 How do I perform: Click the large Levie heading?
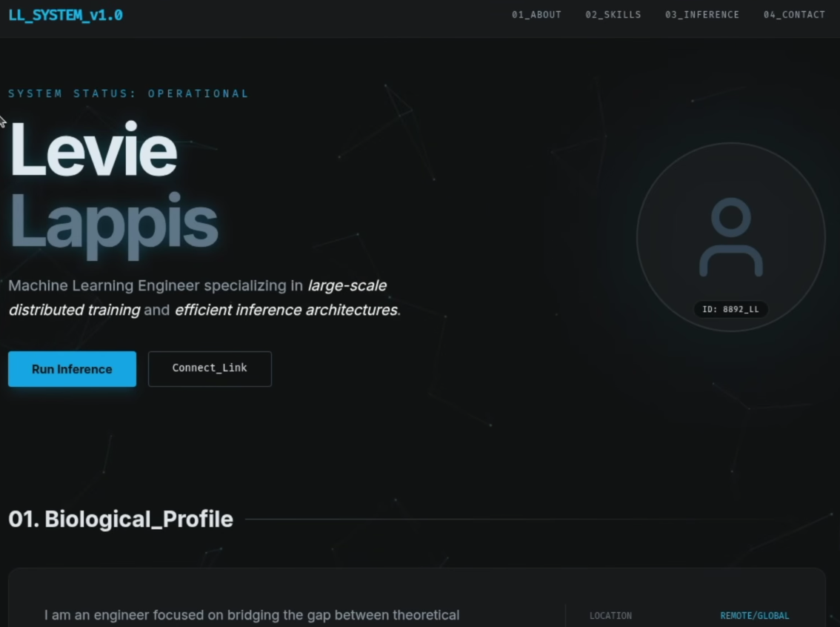point(93,151)
